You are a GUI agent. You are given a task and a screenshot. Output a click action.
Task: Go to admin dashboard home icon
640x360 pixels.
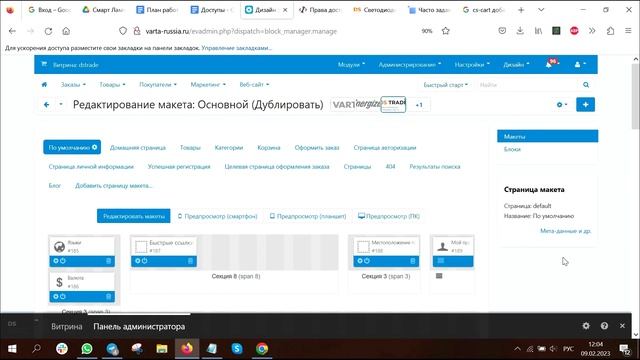pos(44,84)
